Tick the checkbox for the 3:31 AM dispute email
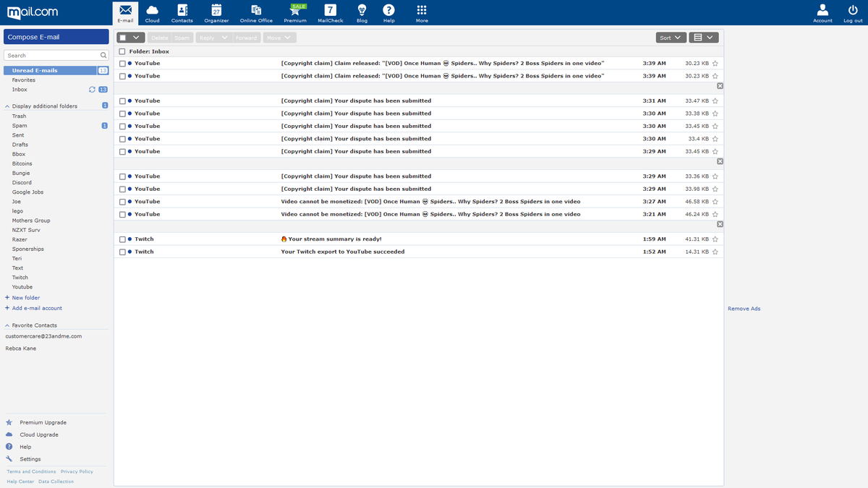 pyautogui.click(x=122, y=101)
